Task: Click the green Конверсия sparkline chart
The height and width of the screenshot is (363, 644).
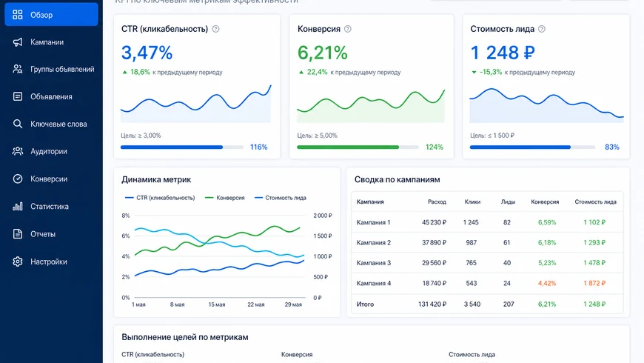Action: click(371, 106)
